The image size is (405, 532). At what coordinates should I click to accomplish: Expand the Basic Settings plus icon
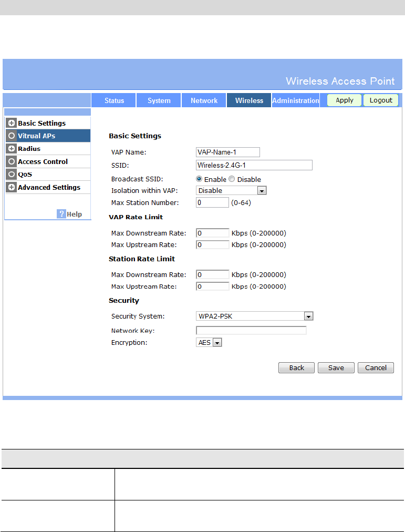(12, 123)
